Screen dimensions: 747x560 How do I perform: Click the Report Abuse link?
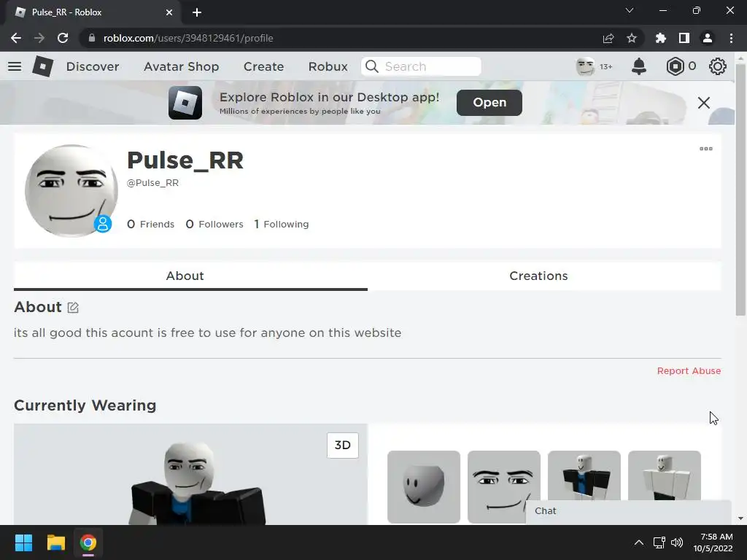(x=689, y=371)
